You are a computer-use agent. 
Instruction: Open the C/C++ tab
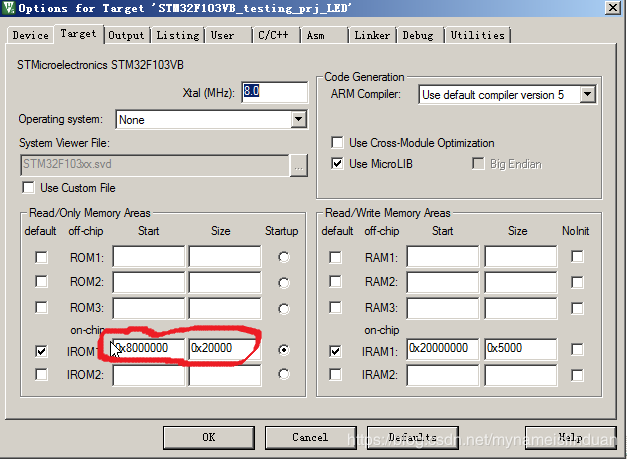pyautogui.click(x=276, y=35)
